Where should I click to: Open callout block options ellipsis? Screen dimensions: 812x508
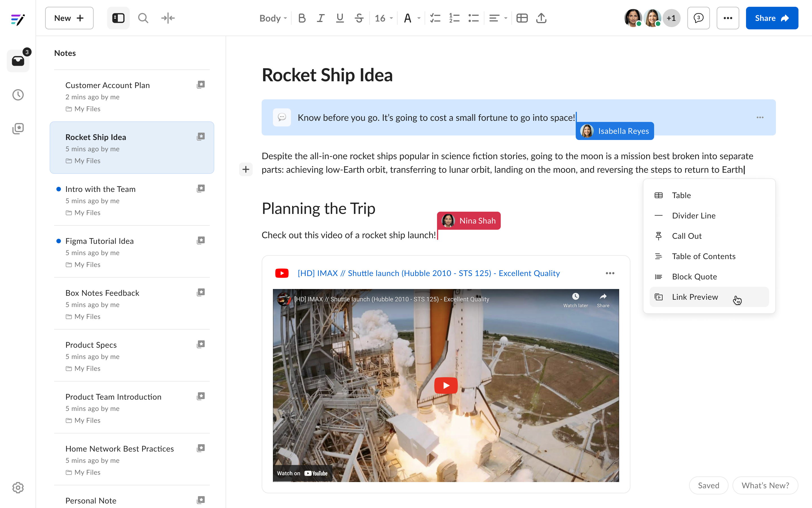760,117
